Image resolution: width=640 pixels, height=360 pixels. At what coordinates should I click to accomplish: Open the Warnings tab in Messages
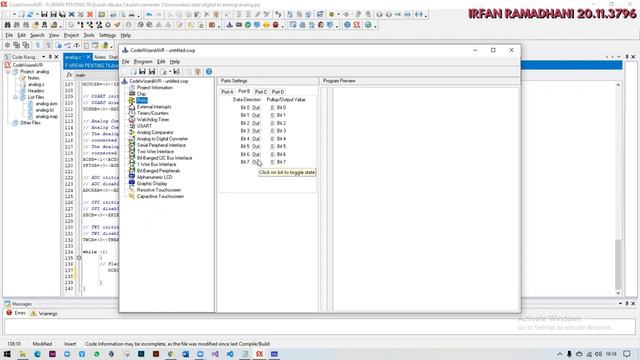(x=44, y=313)
